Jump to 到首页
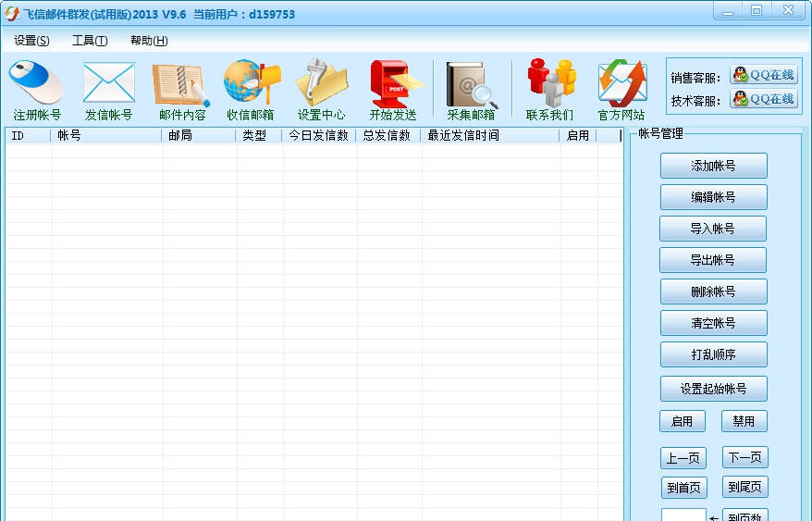This screenshot has height=521, width=812. (x=683, y=488)
